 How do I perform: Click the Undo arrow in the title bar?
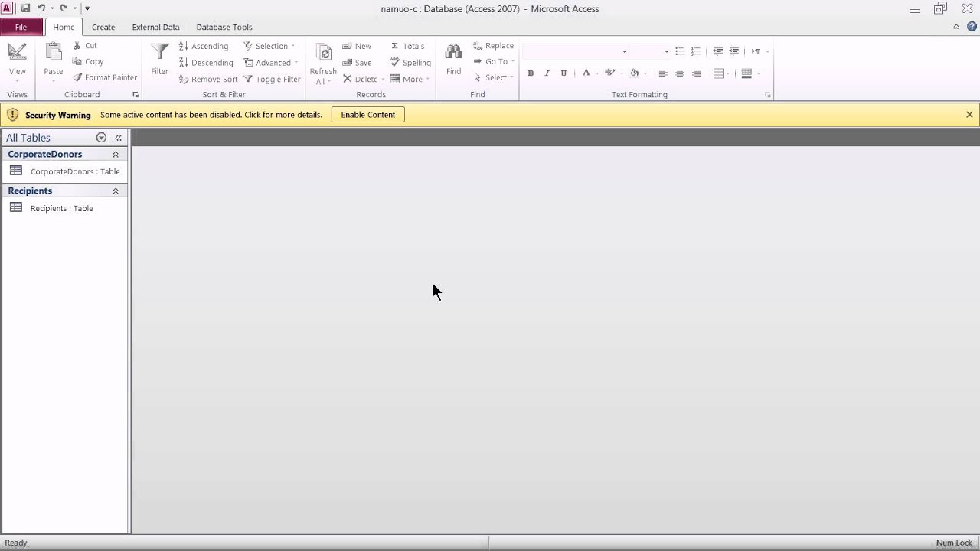(41, 8)
